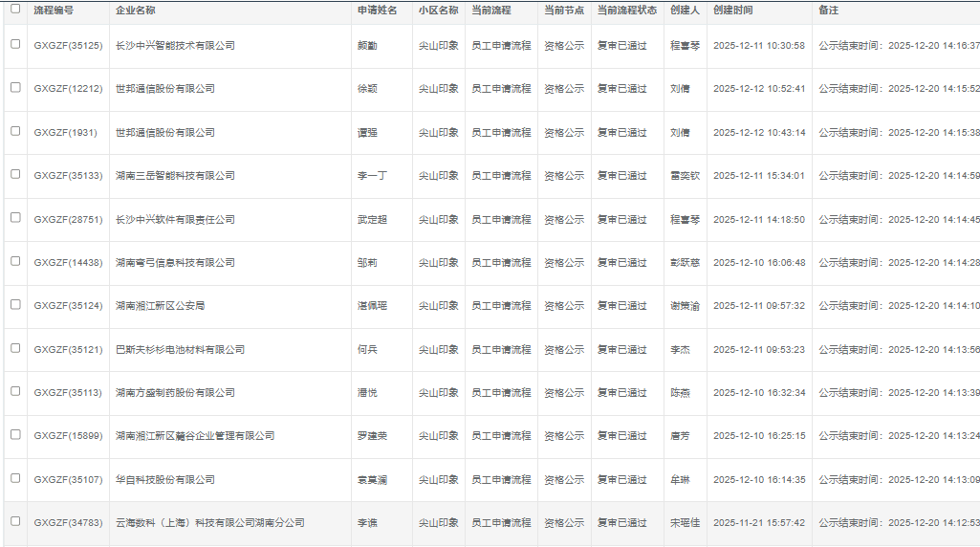This screenshot has height=547, width=980.
Task: Tick the select-all checkbox in the table header
Action: [14, 9]
